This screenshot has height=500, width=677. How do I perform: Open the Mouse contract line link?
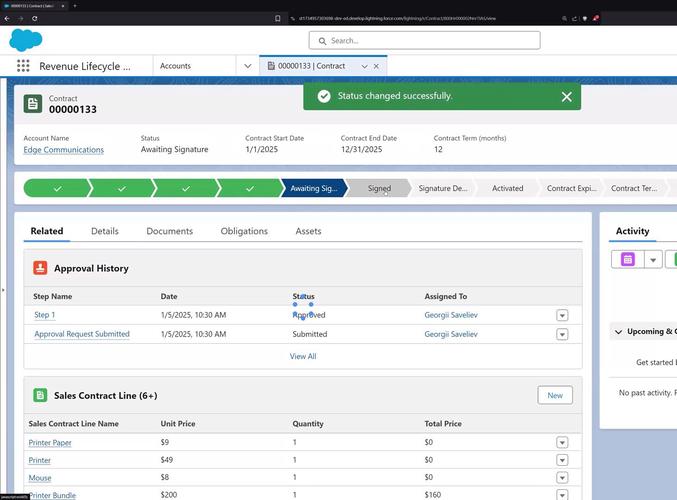click(x=40, y=478)
